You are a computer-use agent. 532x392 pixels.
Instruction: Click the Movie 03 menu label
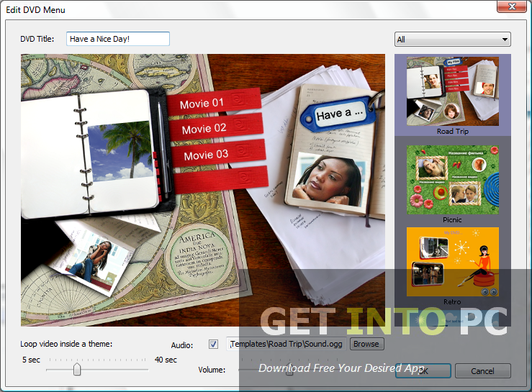[x=206, y=155]
